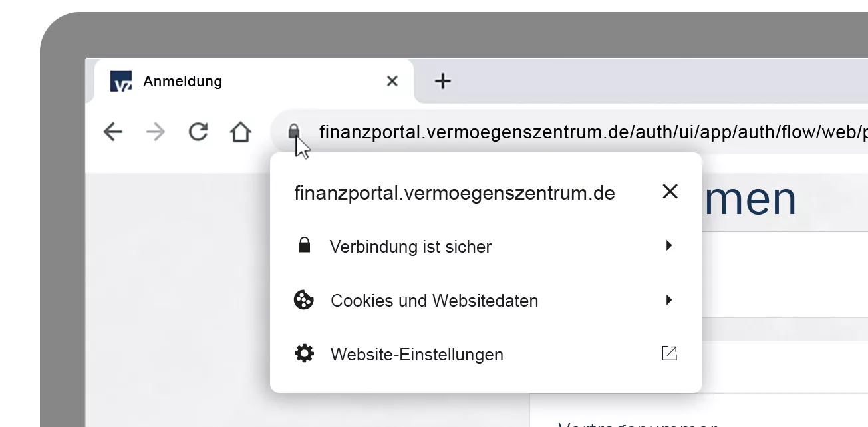The height and width of the screenshot is (427, 868).
Task: Open a new tab with plus button
Action: click(x=442, y=82)
